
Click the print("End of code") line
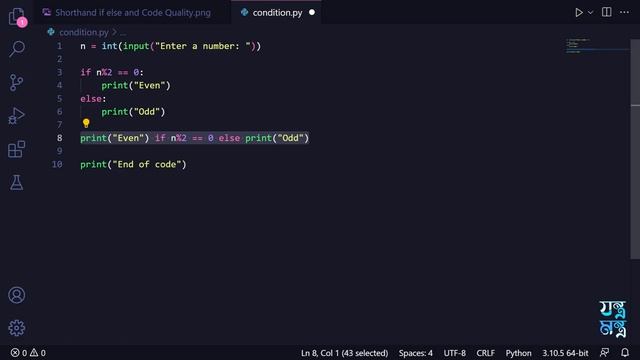pos(133,164)
